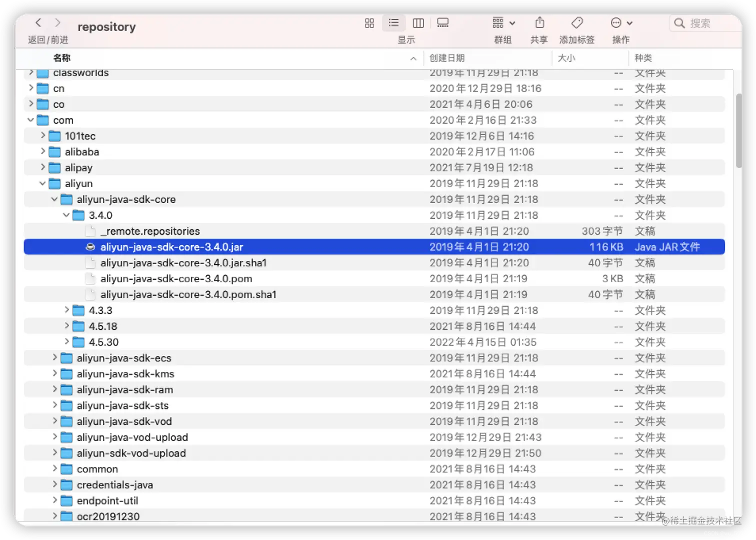Expand the common folder
Image resolution: width=756 pixels, height=540 pixels.
54,469
